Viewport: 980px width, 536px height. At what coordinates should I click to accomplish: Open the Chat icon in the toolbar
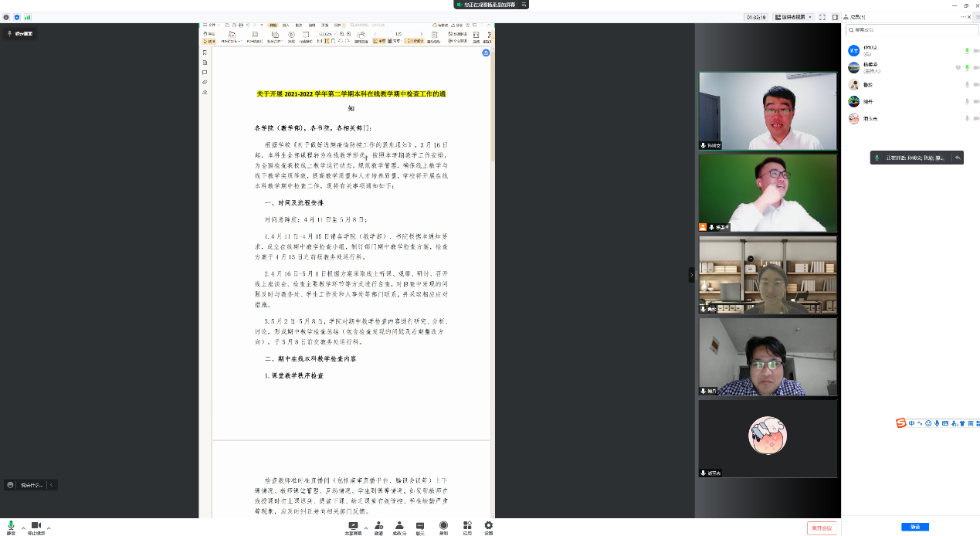420,526
